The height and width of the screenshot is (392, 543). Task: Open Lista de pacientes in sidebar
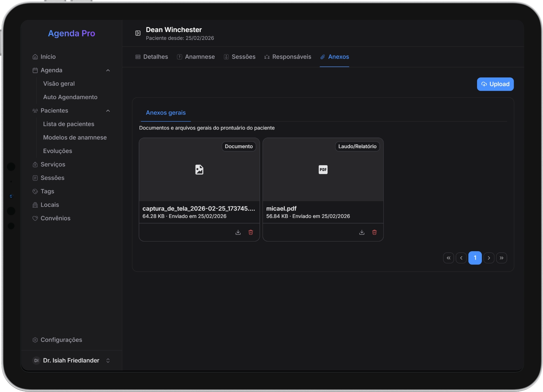pyautogui.click(x=69, y=124)
